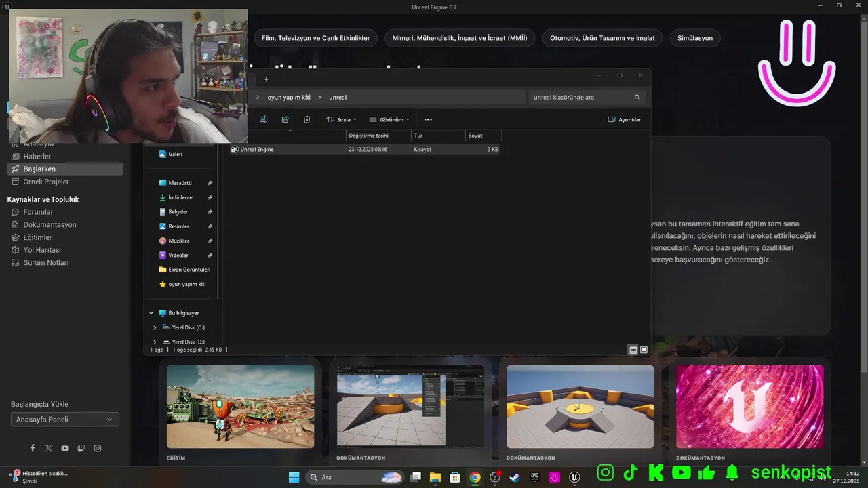The width and height of the screenshot is (868, 488).
Task: Open Masaüstü in navigation pane
Action: pyautogui.click(x=180, y=183)
